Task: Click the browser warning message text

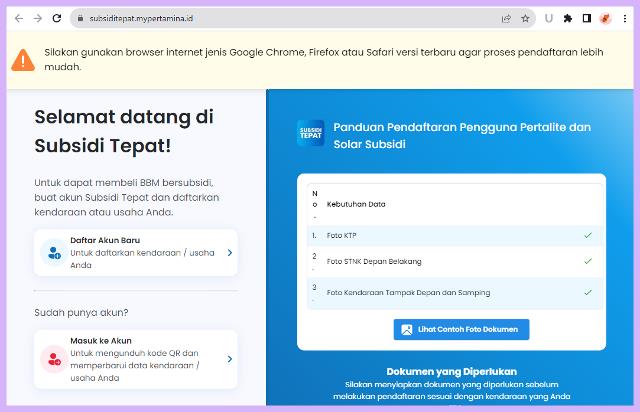Action: (x=324, y=60)
